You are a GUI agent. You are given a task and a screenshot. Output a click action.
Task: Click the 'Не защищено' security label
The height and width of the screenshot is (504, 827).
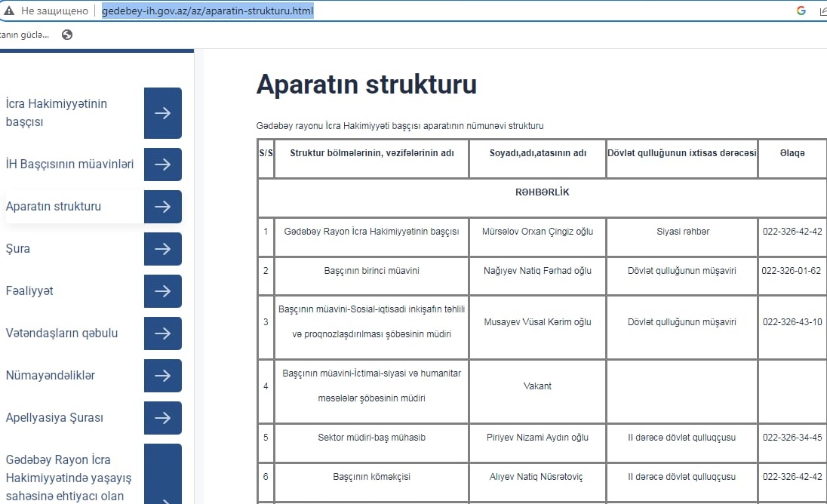coord(54,11)
